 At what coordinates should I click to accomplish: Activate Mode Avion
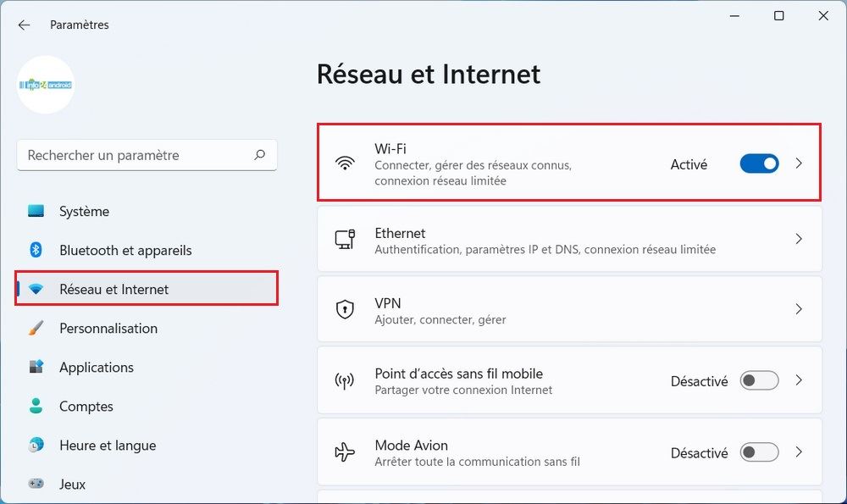pyautogui.click(x=759, y=452)
